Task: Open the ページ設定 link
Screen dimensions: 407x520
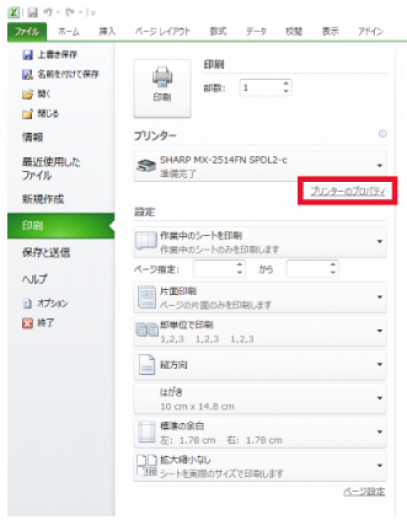Action: (x=364, y=491)
